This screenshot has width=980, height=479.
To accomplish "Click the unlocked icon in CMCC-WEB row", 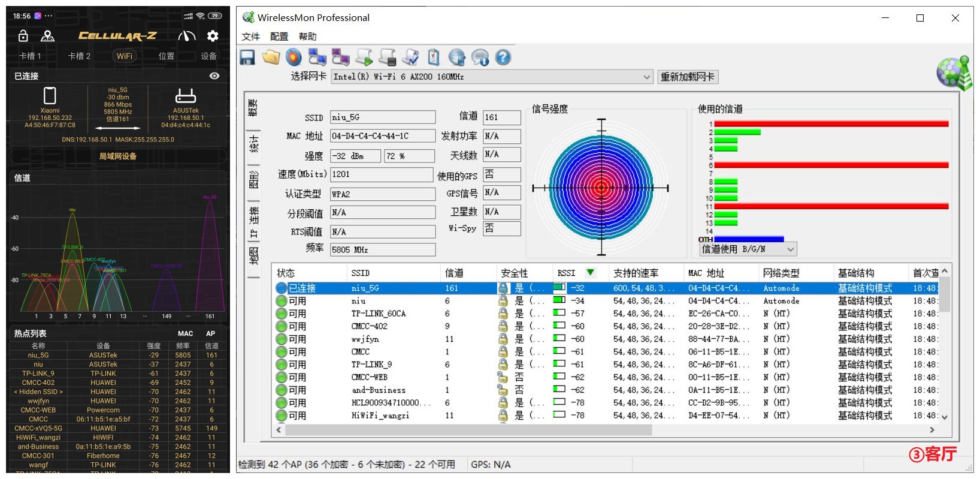I will click(x=503, y=377).
